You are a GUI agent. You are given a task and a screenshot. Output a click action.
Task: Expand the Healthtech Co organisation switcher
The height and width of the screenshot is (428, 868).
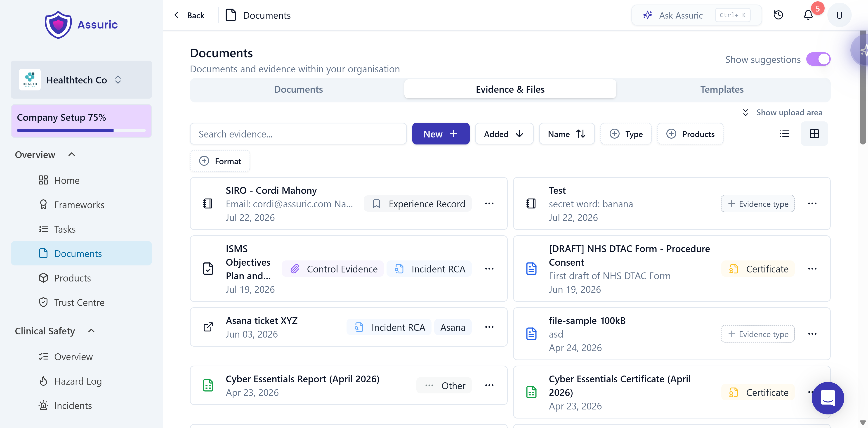pyautogui.click(x=81, y=80)
